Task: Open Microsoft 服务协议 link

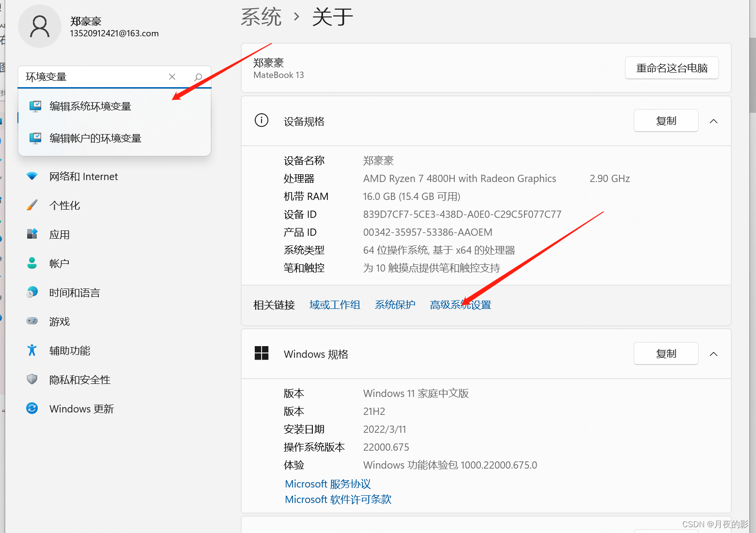Action: click(x=328, y=484)
